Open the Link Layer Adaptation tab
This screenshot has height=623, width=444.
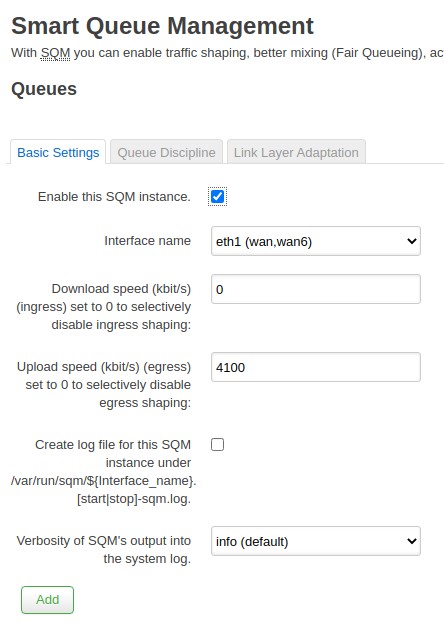[x=296, y=153]
